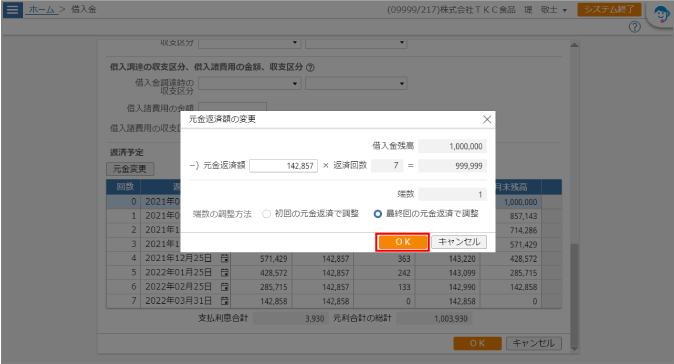Close the 元金返済額の変更 dialog

click(x=487, y=119)
